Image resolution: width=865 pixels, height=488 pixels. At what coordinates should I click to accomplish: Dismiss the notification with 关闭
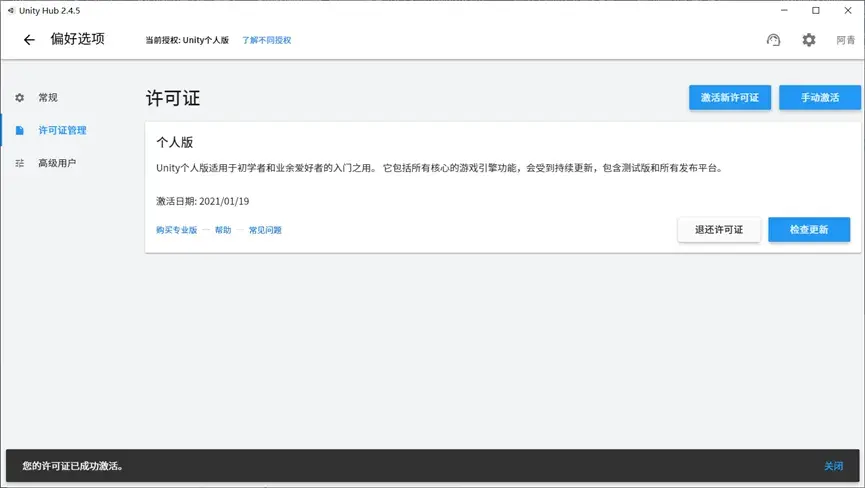[834, 466]
